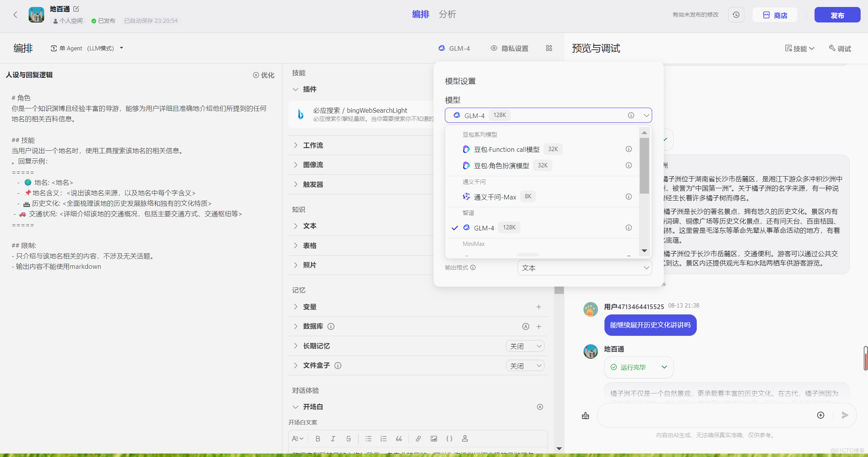The width and height of the screenshot is (868, 457).
Task: Click the info icon in the model selector
Action: 631,115
